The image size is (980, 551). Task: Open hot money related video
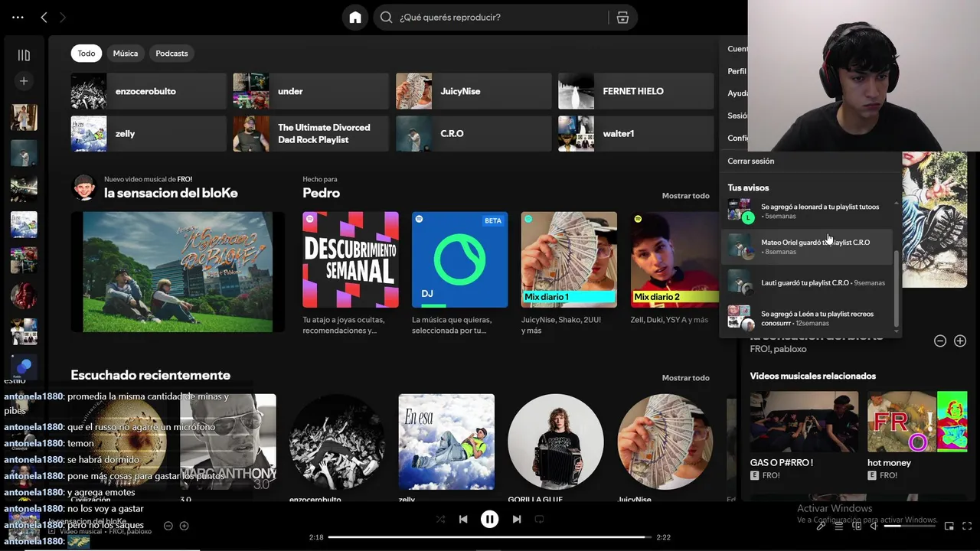(917, 422)
